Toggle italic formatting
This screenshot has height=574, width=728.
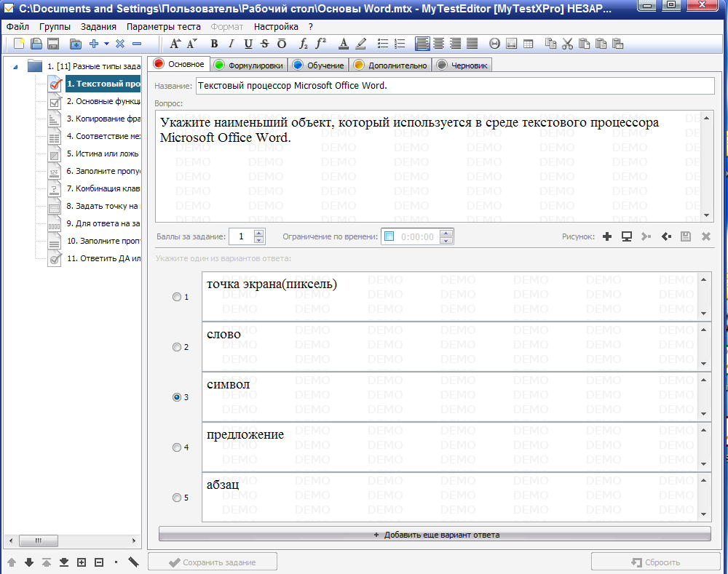[x=232, y=44]
